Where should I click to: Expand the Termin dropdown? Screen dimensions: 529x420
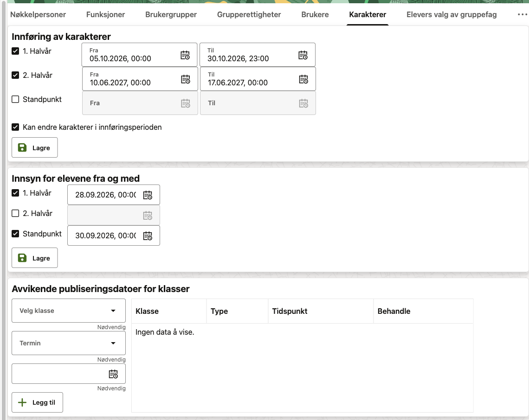69,343
